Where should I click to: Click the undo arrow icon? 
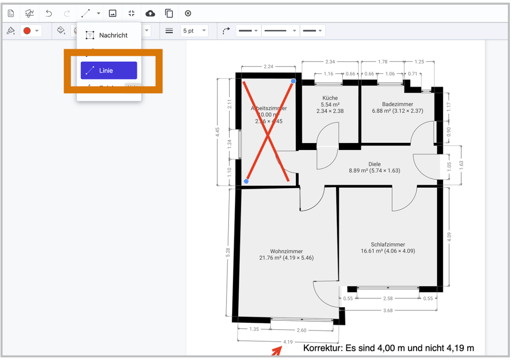point(49,13)
